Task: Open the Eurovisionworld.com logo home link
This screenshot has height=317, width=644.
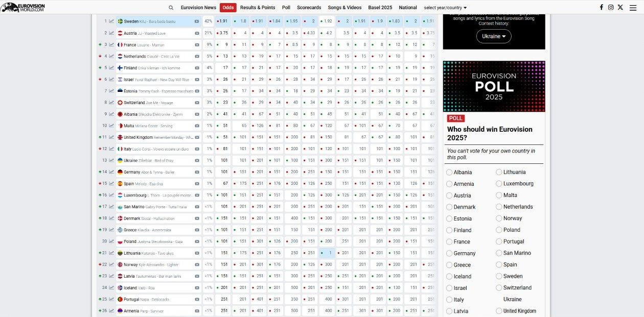Action: (23, 7)
